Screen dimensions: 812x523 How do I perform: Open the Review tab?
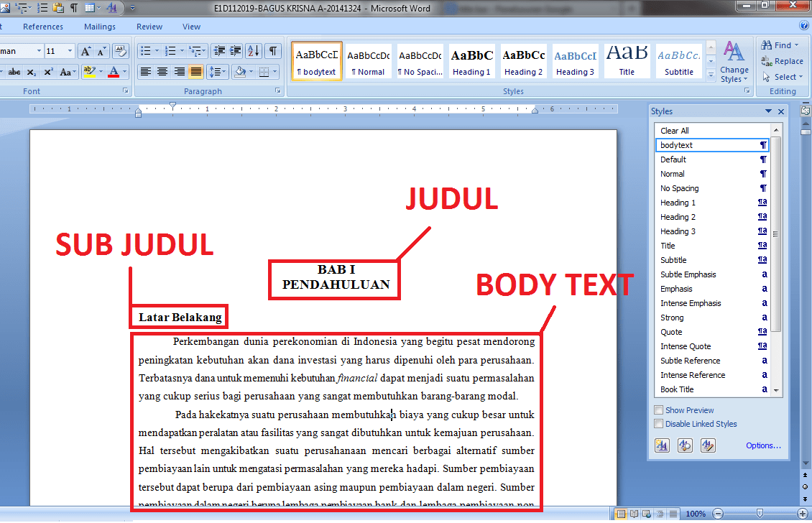point(149,27)
